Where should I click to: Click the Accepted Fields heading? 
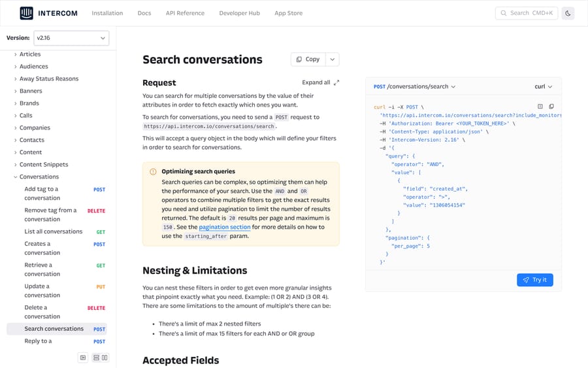[181, 360]
